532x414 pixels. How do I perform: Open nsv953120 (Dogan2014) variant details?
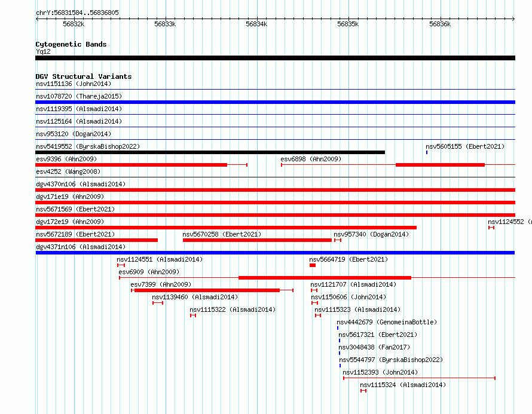74,134
